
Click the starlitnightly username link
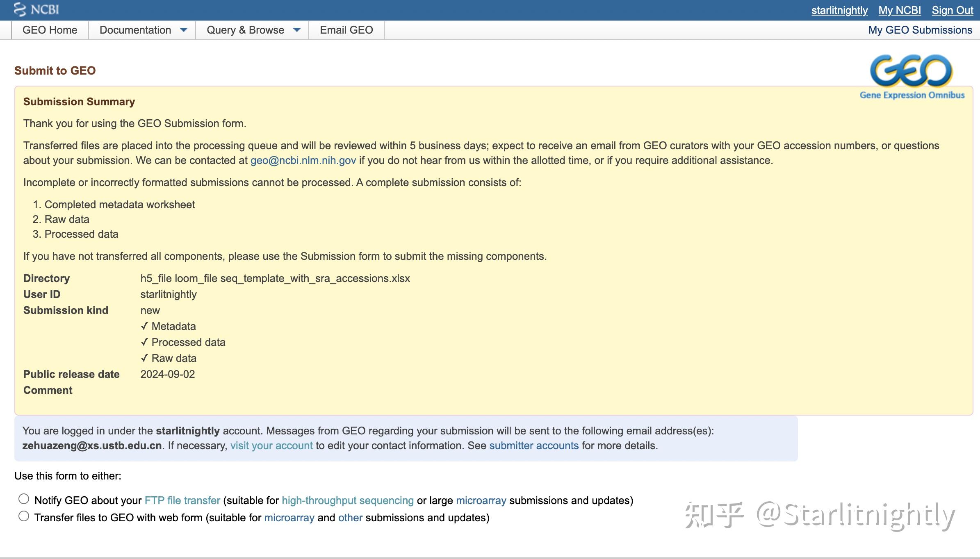coord(839,10)
